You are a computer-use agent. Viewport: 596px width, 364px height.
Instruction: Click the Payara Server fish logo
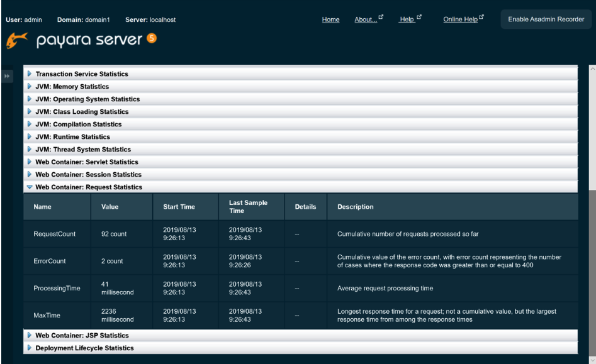[17, 41]
